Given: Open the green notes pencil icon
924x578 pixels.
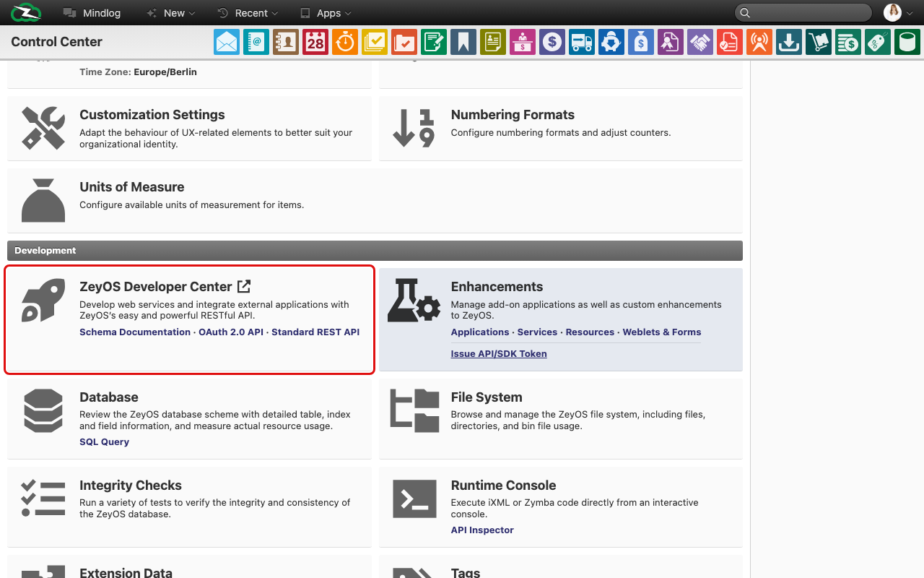Looking at the screenshot, I should pyautogui.click(x=434, y=42).
